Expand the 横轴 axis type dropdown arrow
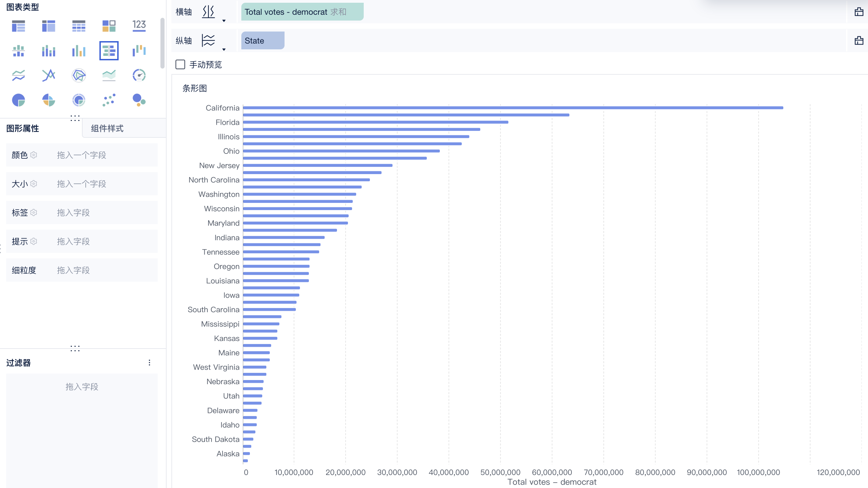This screenshot has height=488, width=868. [x=224, y=21]
